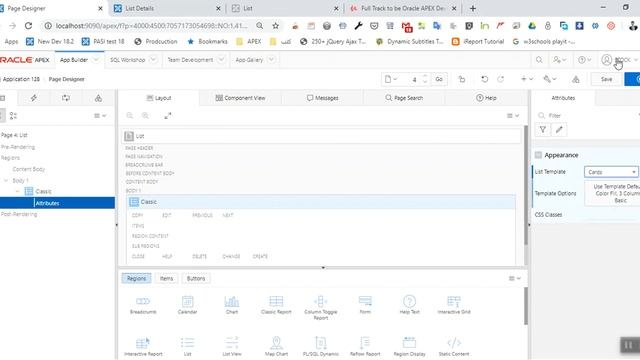Open Shared Components from the toolbar

click(x=576, y=79)
